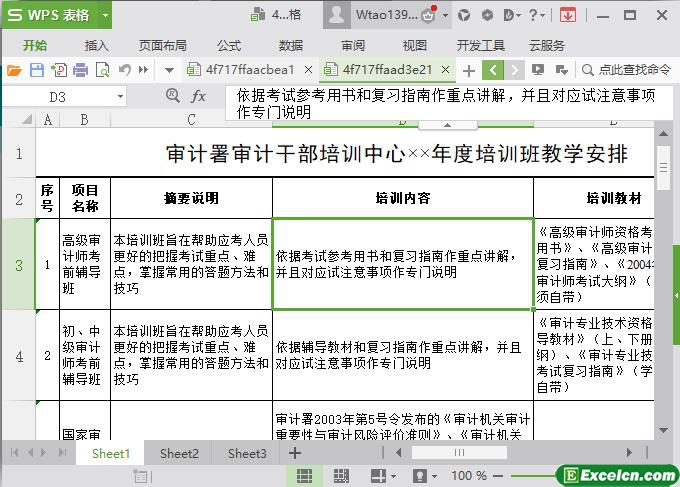Open the quick access toolbar dropdown arrow
This screenshot has height=487, width=680.
169,70
